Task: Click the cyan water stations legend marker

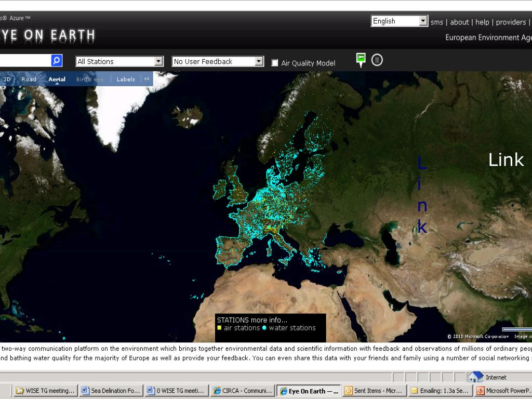Action: [x=264, y=328]
